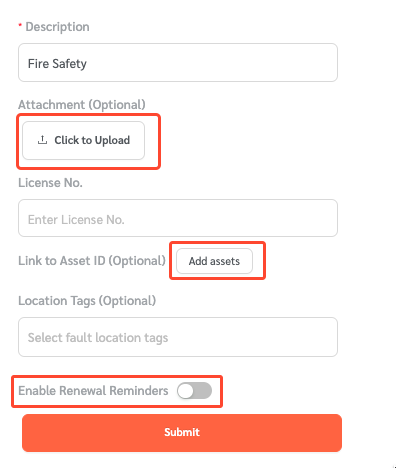Focus the License No. input box

[x=178, y=218]
